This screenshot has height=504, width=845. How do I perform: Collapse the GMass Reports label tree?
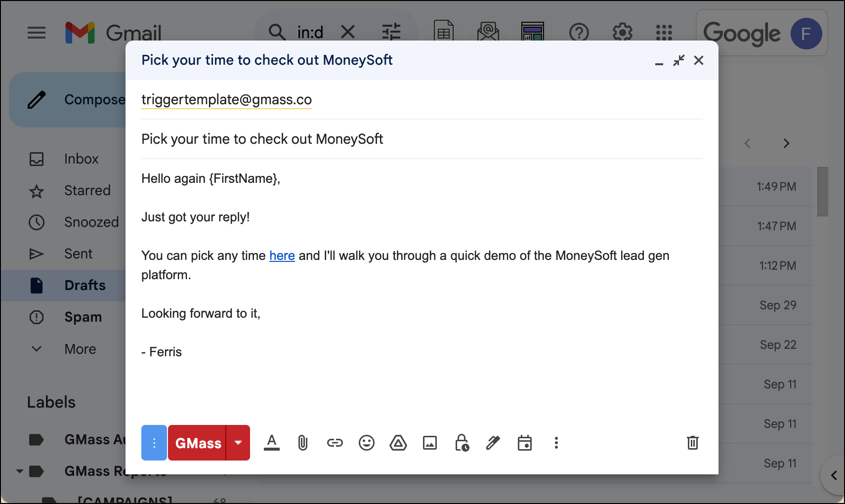20,471
